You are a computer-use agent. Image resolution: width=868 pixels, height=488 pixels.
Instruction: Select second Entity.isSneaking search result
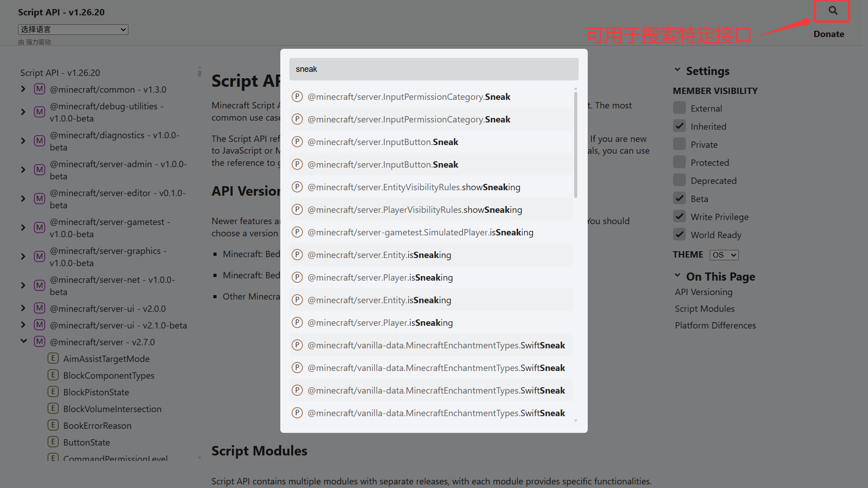[x=431, y=300]
